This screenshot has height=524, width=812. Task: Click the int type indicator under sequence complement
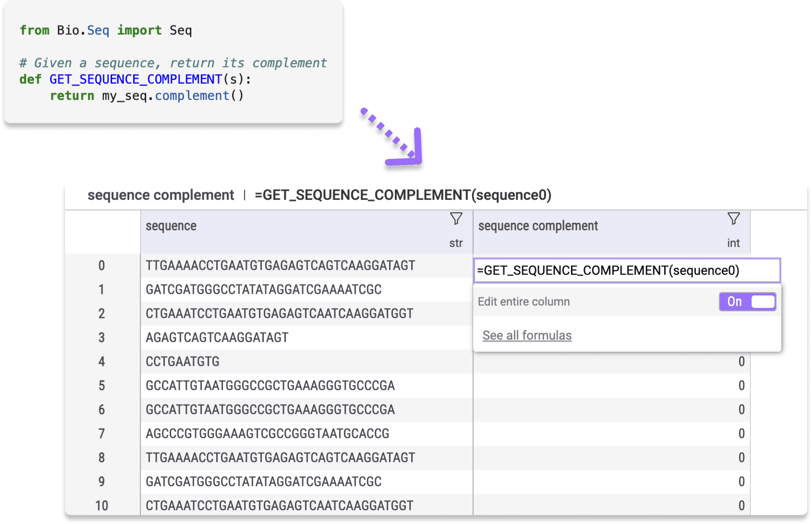(733, 243)
